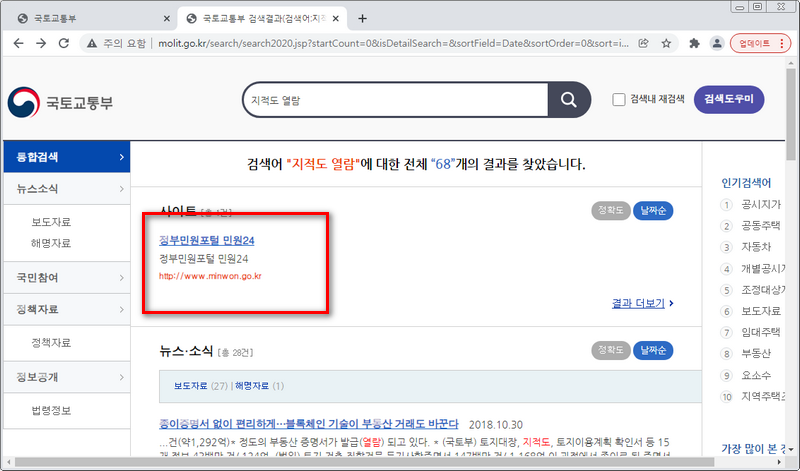Open the 정부민원포털 민원24 link
Viewport: 800px width, 471px height.
click(207, 240)
